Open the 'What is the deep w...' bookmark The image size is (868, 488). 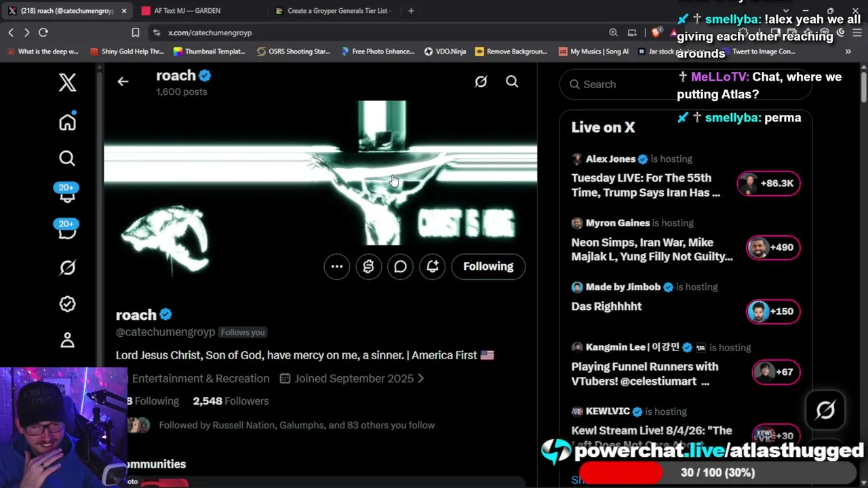pos(42,52)
